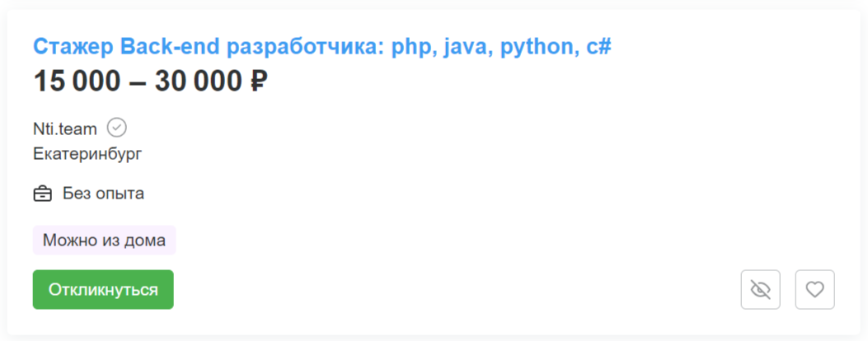Click the 15 000 – 30 000 ₽ salary
The image size is (868, 341).
(151, 82)
